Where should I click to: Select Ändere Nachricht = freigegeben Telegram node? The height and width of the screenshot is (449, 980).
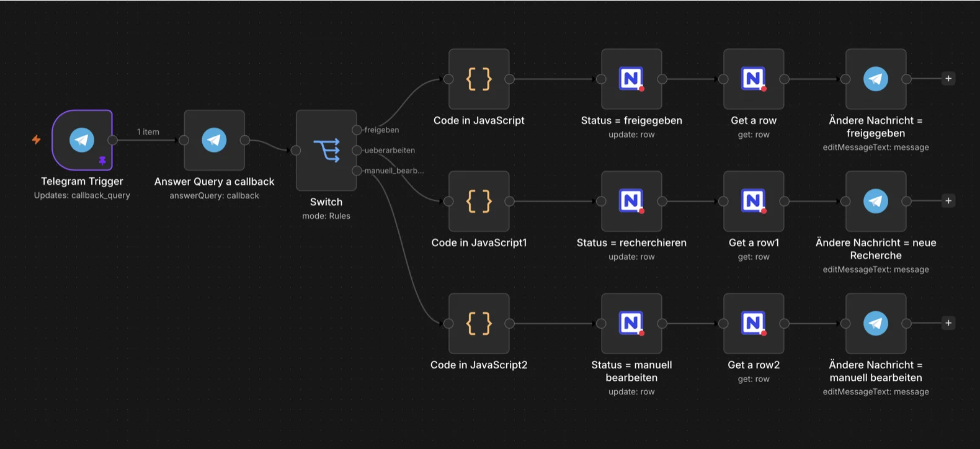(x=876, y=79)
